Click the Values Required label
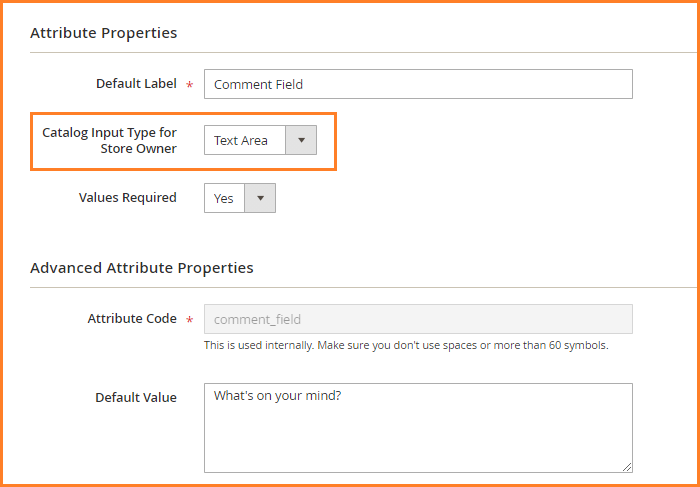Viewport: 700px width, 487px height. pos(127,198)
